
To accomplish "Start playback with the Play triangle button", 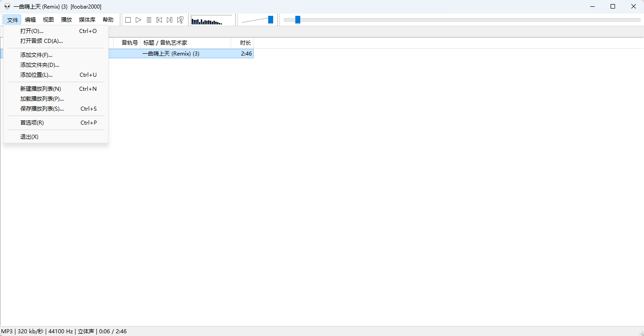I will click(138, 20).
